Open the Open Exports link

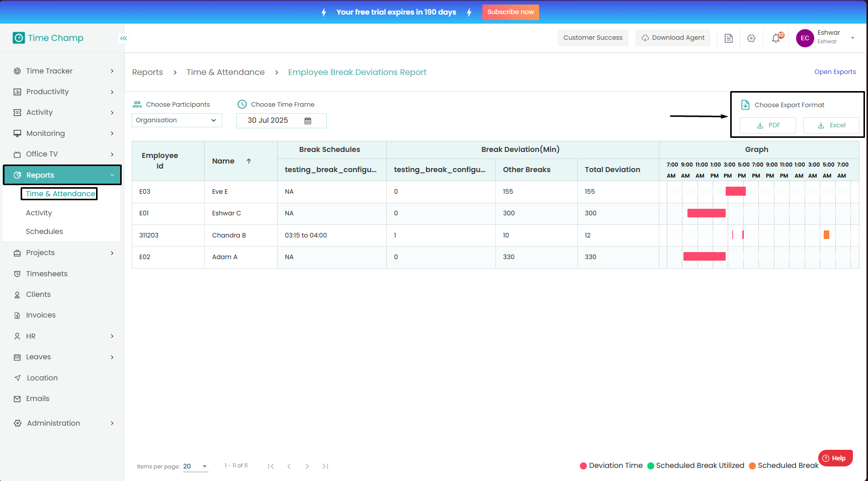(835, 72)
